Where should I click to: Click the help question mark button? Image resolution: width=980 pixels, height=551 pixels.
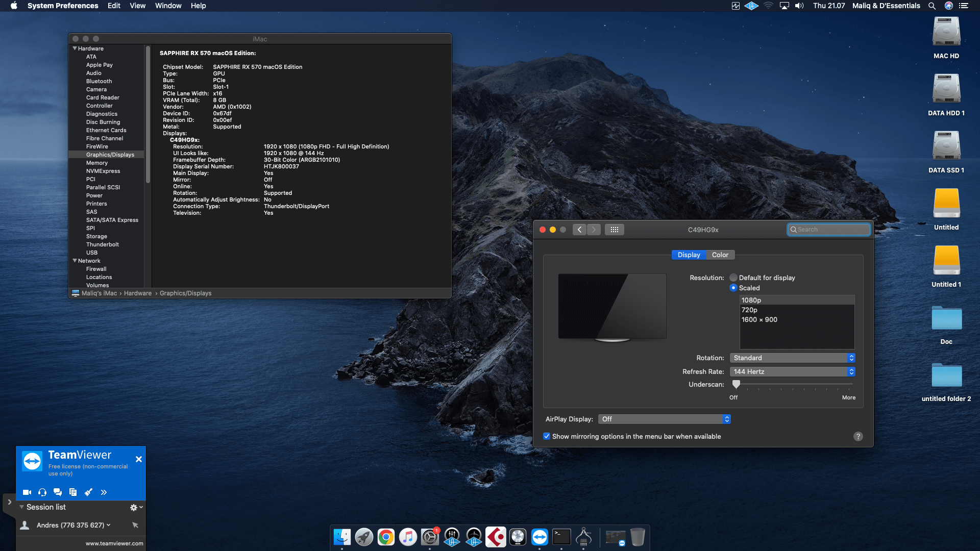858,436
